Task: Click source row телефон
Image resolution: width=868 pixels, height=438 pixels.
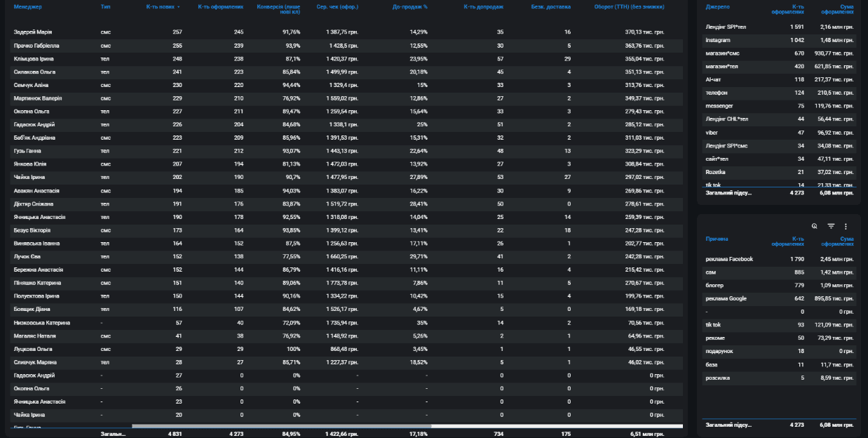Action: [780, 93]
